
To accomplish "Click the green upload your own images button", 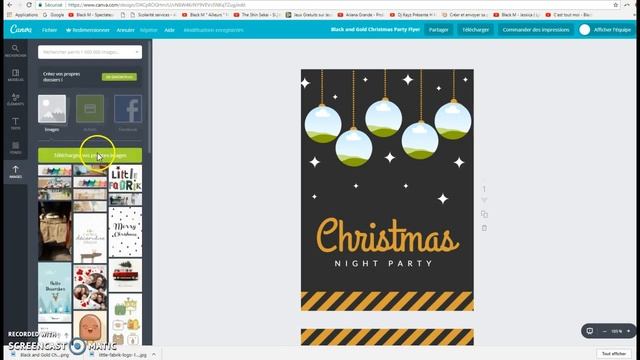I will (90, 156).
